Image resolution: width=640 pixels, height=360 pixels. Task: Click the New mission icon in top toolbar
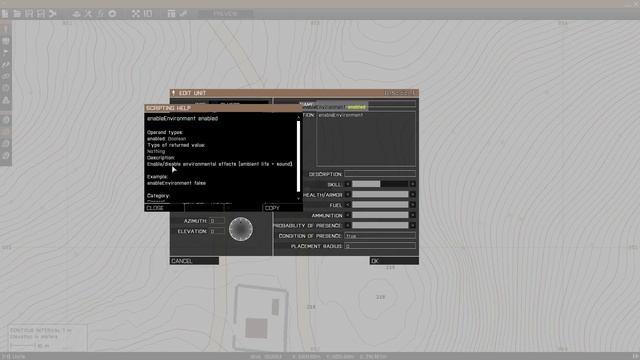[x=5, y=13]
